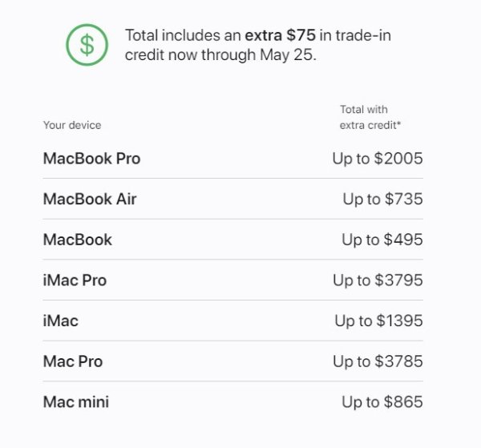Select the MacBook device name
This screenshot has height=448, width=481.
tap(78, 240)
